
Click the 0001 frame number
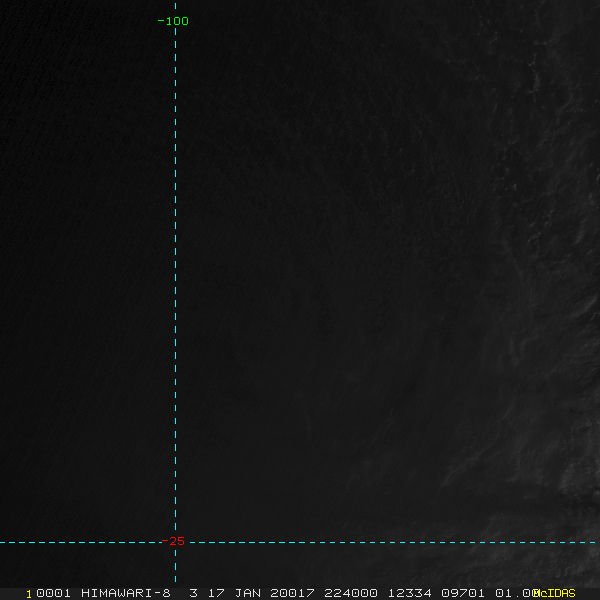point(53,593)
